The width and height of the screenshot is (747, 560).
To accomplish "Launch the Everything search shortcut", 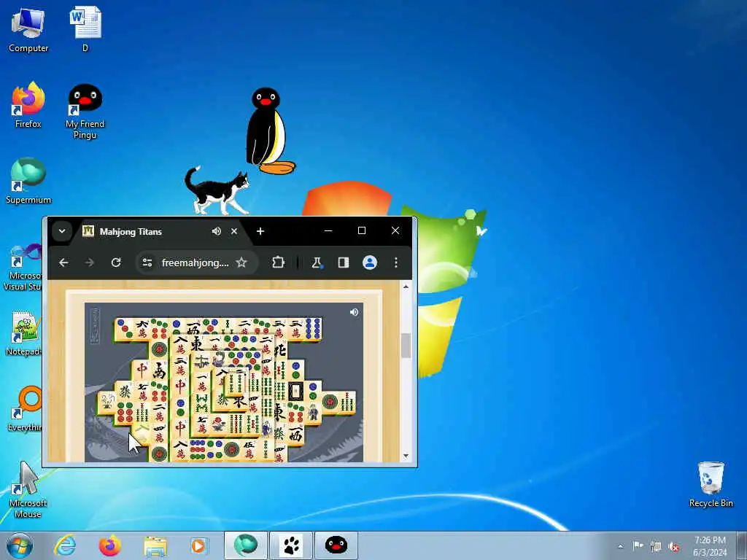I will coord(25,408).
